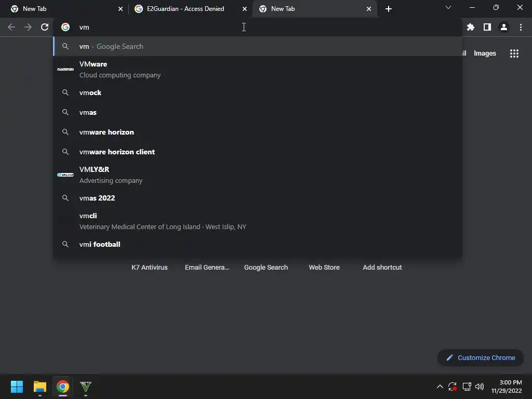Open Chrome's three-dot menu

tap(521, 27)
